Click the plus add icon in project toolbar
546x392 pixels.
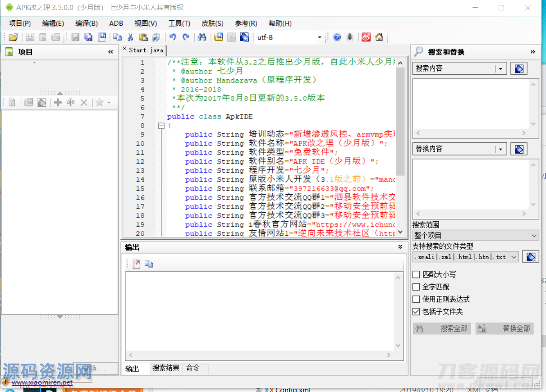pos(58,103)
